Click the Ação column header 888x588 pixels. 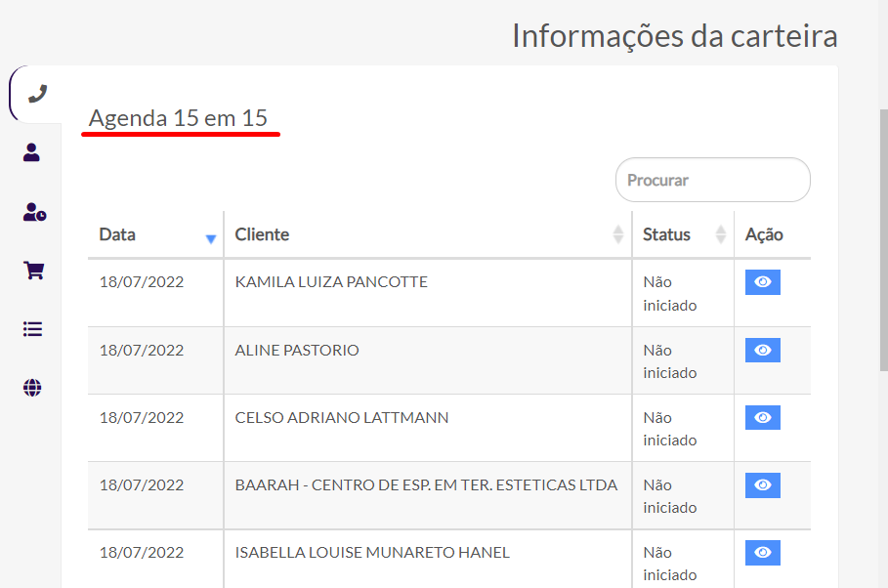(x=764, y=235)
